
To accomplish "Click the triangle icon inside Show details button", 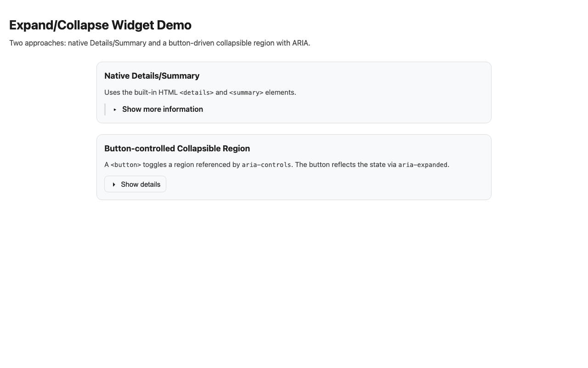I will click(x=113, y=184).
